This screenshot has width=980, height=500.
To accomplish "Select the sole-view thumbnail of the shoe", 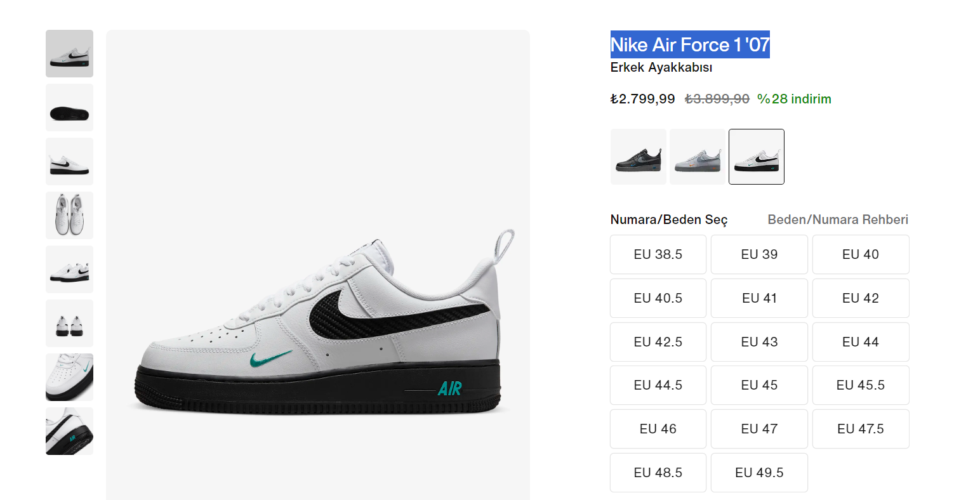I will (69, 108).
